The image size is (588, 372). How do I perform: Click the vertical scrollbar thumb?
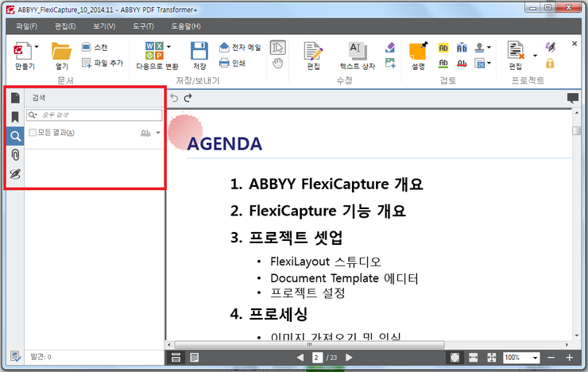[576, 130]
